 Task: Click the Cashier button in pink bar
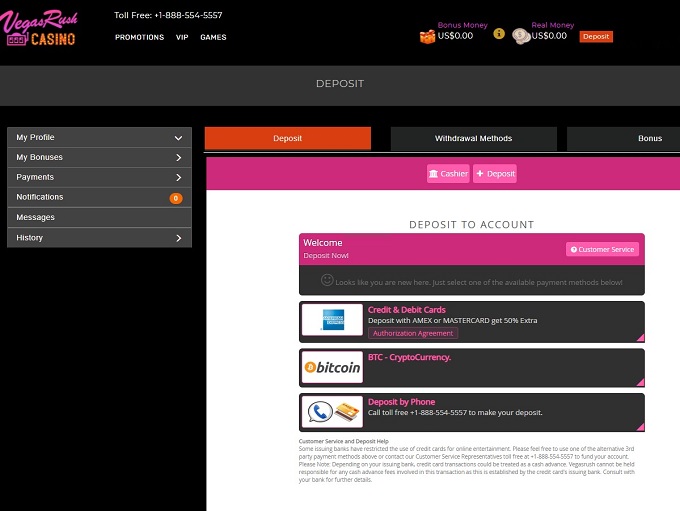448,173
